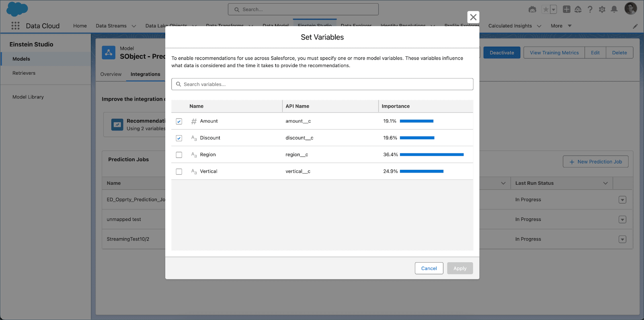Click the edit navigation pencil icon
This screenshot has width=644, height=320.
click(x=635, y=26)
